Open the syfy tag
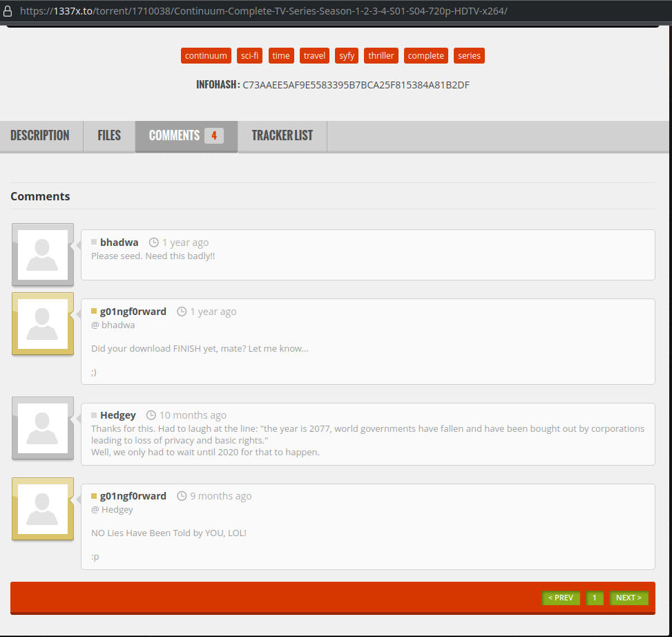This screenshot has width=672, height=637. pyautogui.click(x=347, y=56)
